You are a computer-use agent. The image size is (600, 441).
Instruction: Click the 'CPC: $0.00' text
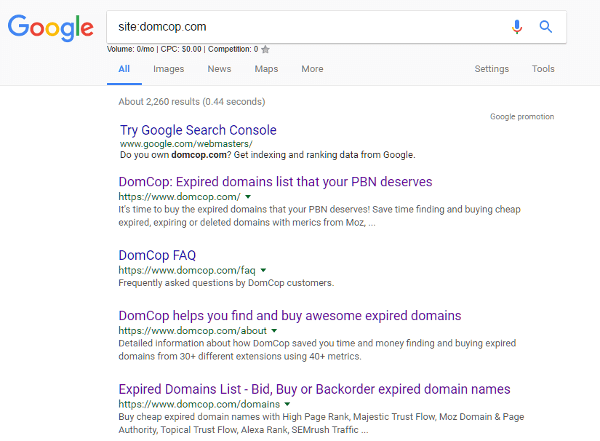coord(181,49)
